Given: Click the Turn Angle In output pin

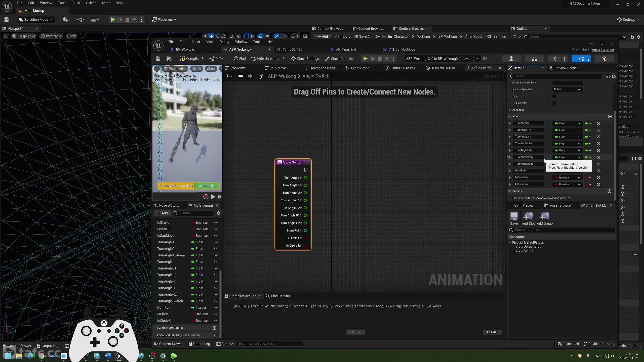Looking at the screenshot, I should point(305,178).
